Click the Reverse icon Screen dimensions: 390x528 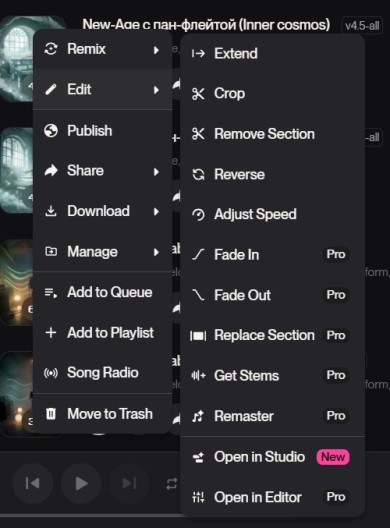coord(198,174)
